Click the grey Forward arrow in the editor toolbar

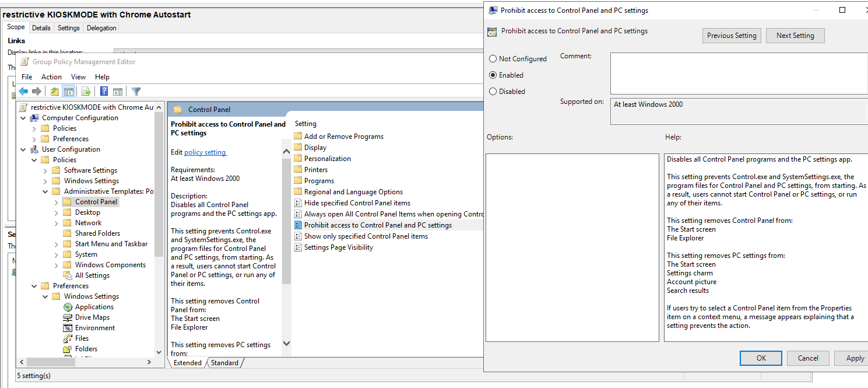37,91
